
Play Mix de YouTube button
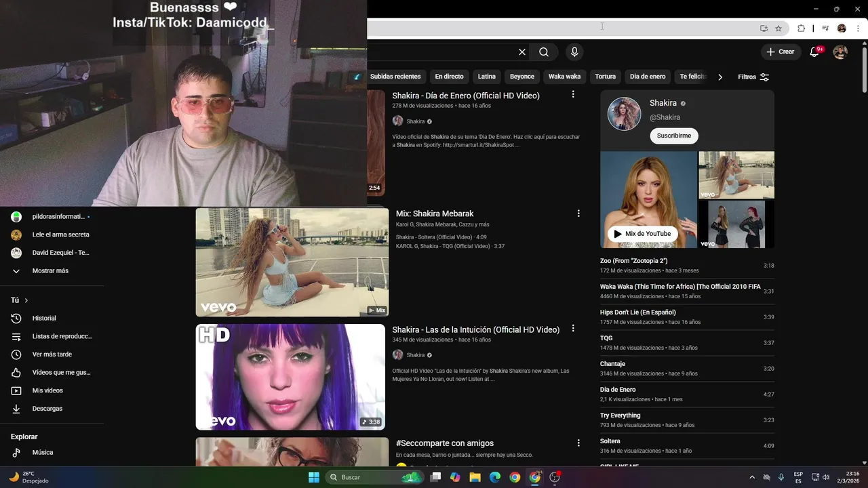(642, 234)
